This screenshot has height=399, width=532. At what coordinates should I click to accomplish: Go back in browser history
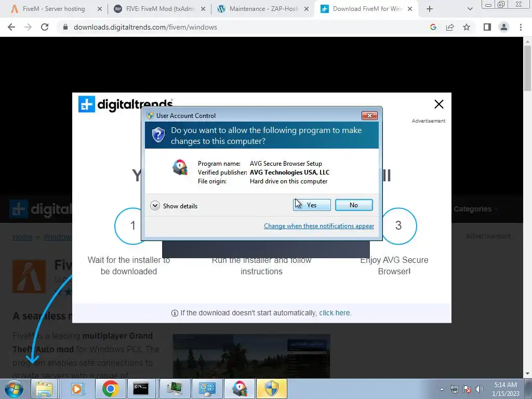pos(11,27)
